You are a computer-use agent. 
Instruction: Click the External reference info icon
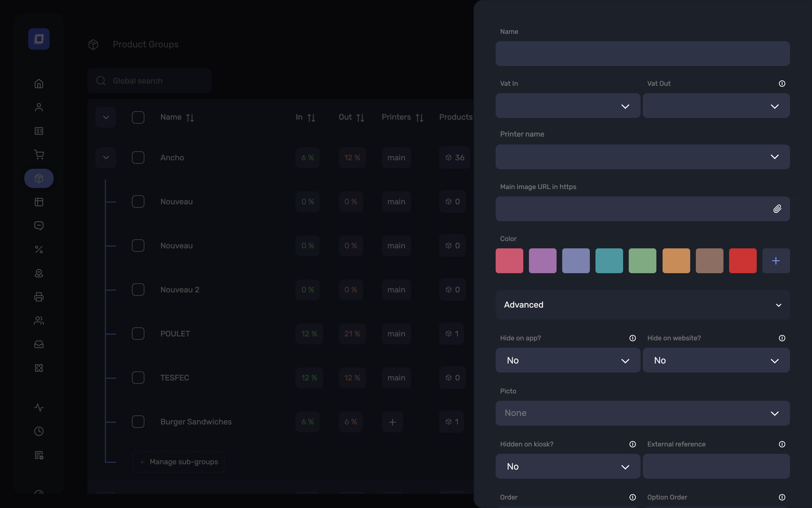point(782,444)
